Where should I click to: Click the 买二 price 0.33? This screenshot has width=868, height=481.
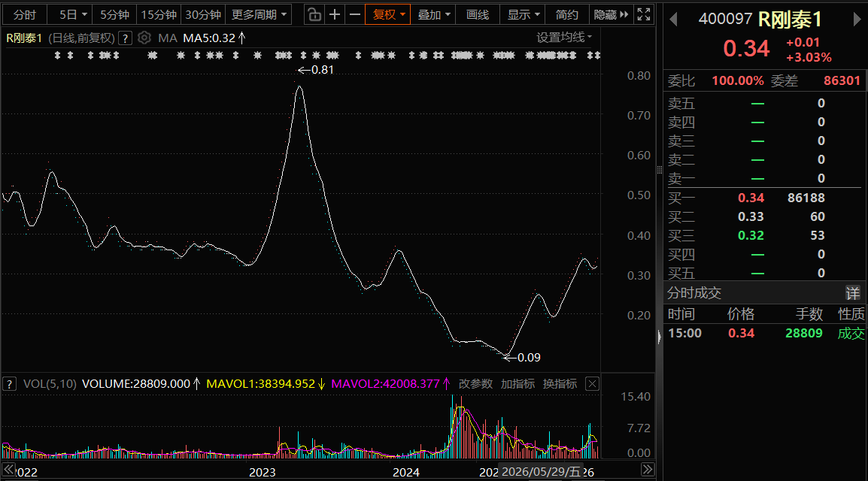[x=751, y=216]
